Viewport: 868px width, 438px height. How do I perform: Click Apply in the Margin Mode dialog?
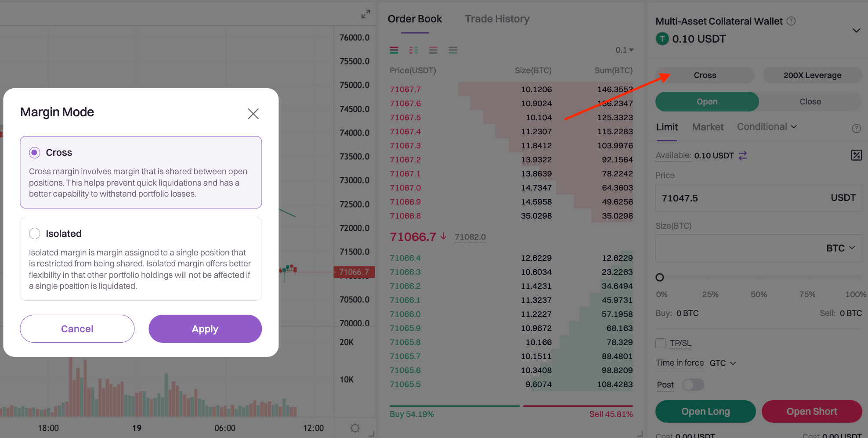coord(205,329)
